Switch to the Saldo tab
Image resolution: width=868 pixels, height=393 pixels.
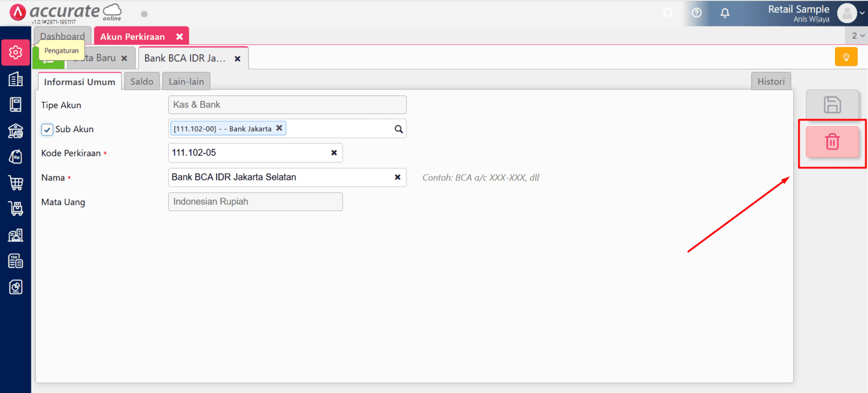click(142, 81)
